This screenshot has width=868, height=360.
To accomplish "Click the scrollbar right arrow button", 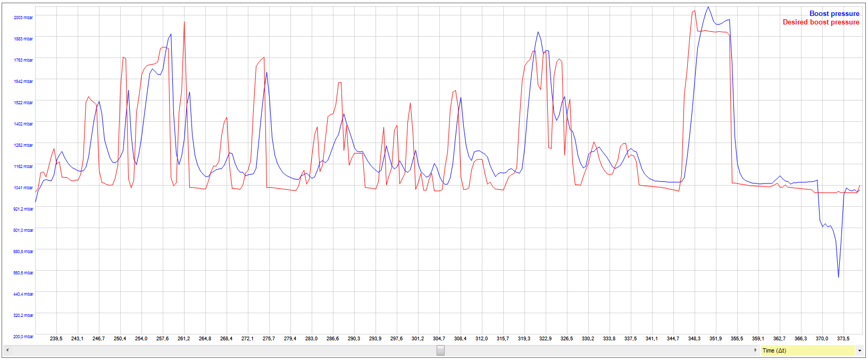I will point(755,350).
